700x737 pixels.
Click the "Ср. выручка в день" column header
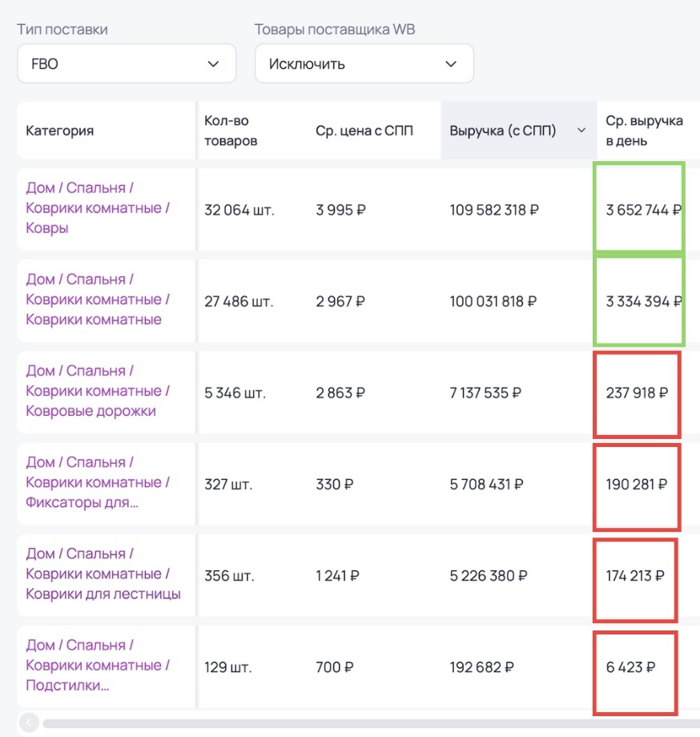click(x=644, y=131)
